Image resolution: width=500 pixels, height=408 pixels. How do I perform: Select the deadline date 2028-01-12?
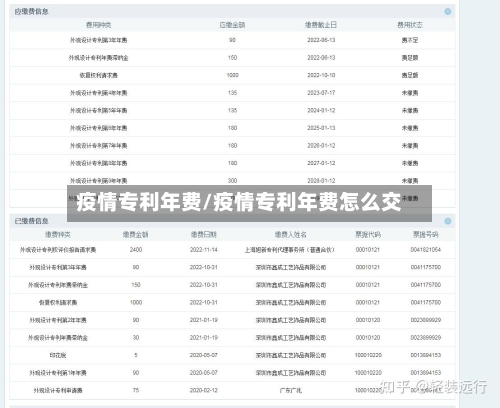[x=321, y=181]
